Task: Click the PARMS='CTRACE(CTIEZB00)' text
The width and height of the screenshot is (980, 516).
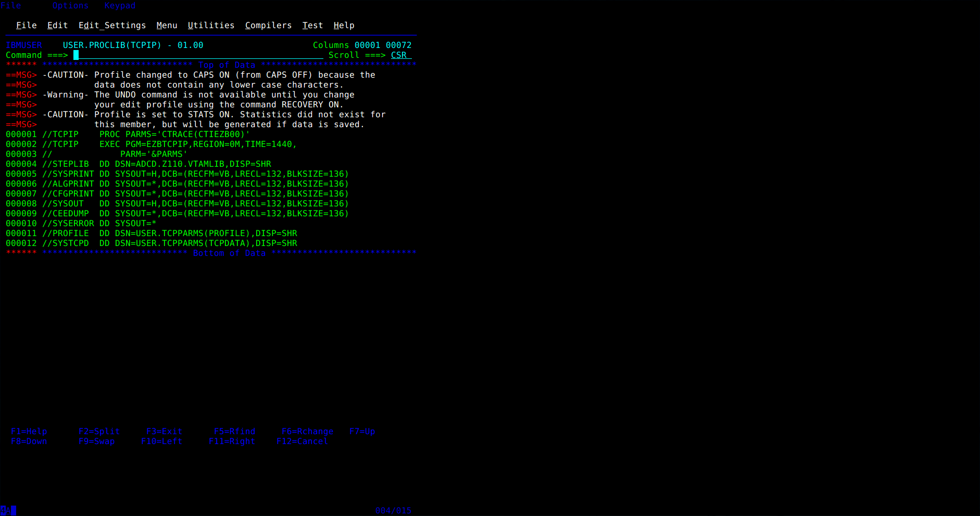Action: [187, 134]
